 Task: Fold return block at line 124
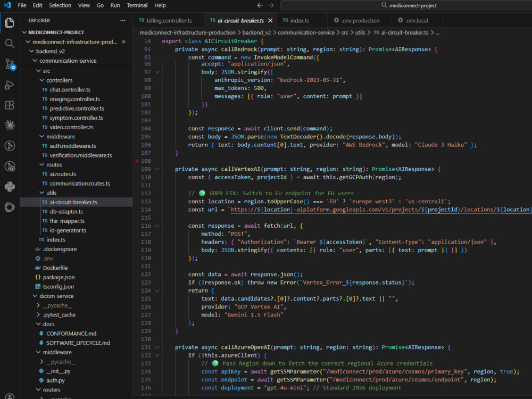pos(157,290)
